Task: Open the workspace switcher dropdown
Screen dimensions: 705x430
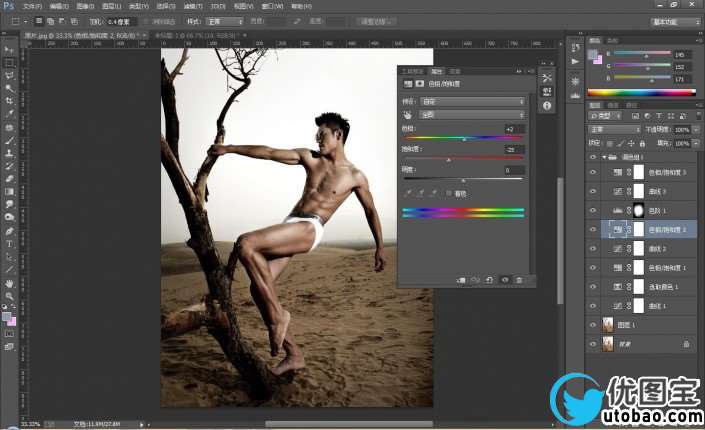Action: [676, 22]
